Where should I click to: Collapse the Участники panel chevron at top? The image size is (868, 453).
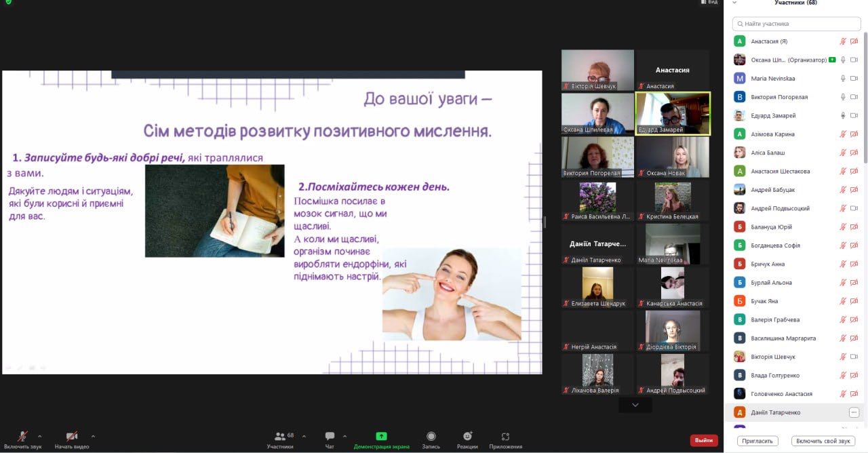click(x=734, y=3)
